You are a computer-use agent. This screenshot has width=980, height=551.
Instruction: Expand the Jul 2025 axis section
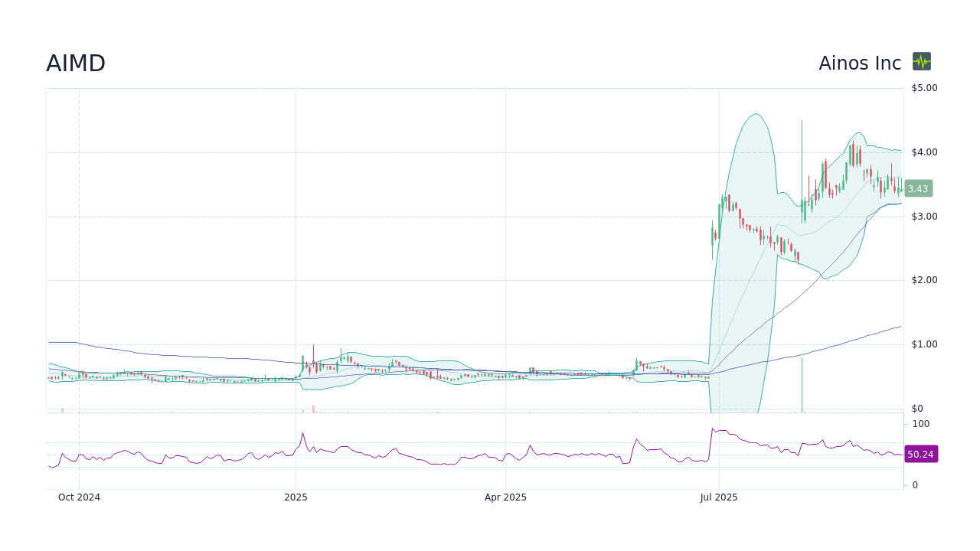click(719, 497)
